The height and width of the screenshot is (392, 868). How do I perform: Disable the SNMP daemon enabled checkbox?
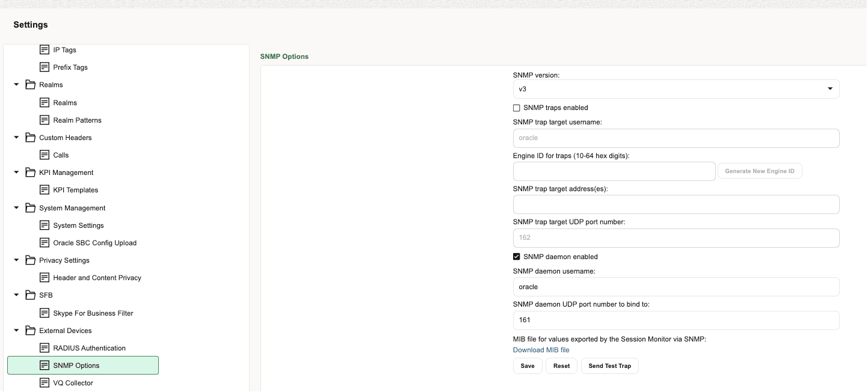tap(516, 257)
